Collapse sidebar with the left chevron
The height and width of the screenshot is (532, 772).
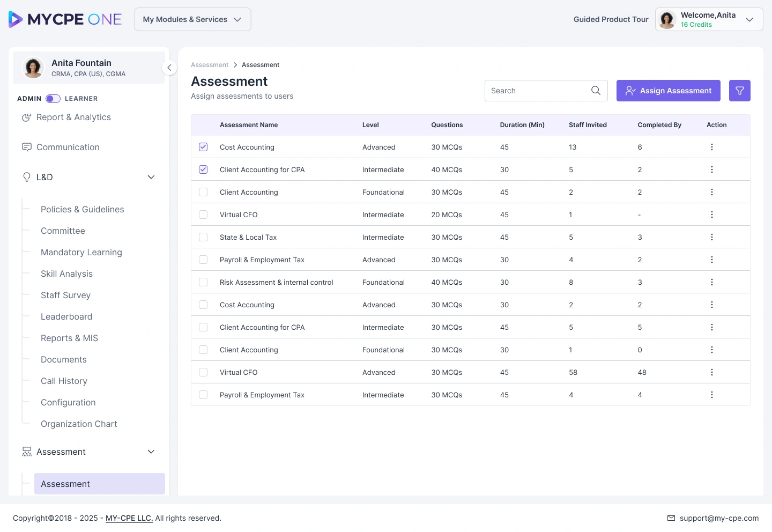tap(169, 68)
